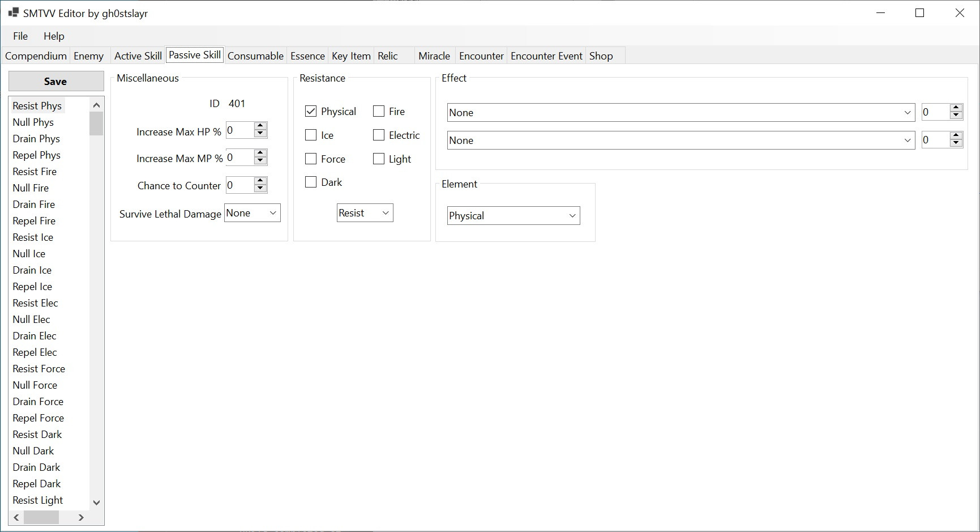Click the Increase Max HP % field
980x532 pixels.
click(240, 130)
